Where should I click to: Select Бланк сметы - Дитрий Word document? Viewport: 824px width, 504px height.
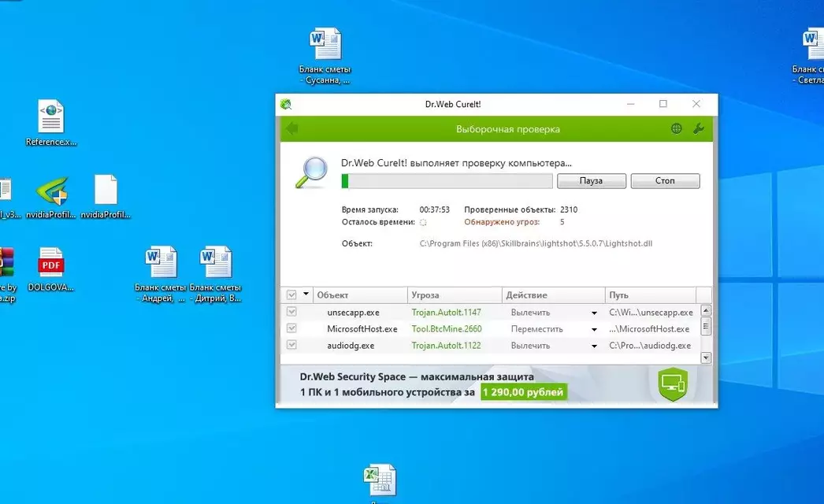pos(216,274)
